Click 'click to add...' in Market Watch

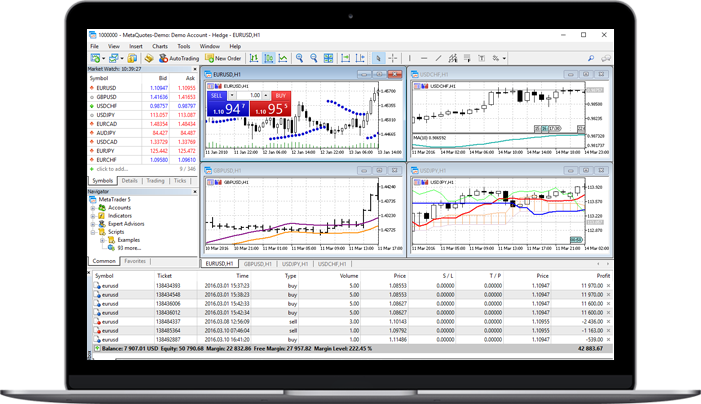point(112,169)
